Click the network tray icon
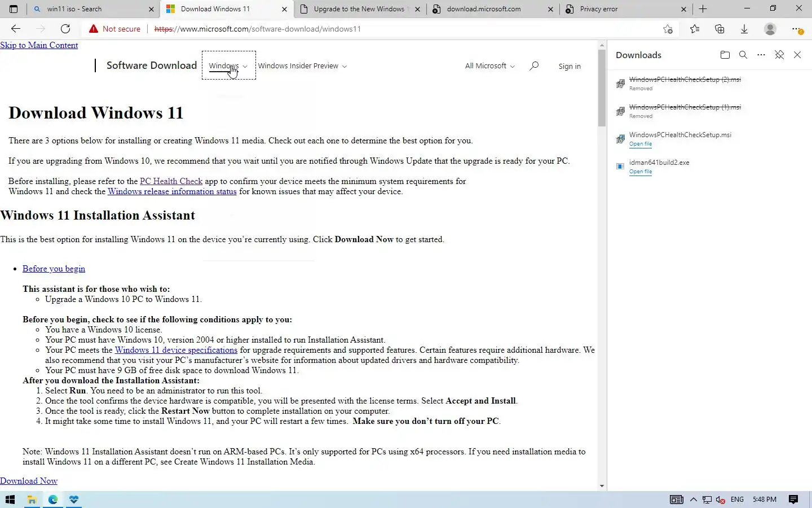Image resolution: width=812 pixels, height=508 pixels. pos(707,500)
